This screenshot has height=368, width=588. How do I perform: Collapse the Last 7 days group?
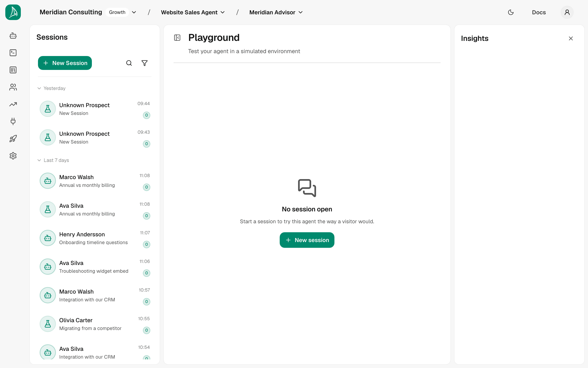pos(53,160)
